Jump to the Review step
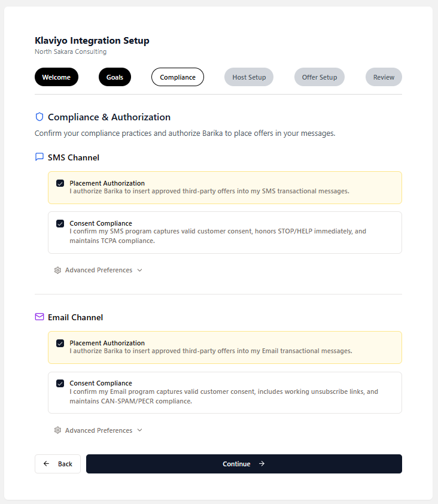Viewport: 438px width, 504px height. [x=384, y=77]
